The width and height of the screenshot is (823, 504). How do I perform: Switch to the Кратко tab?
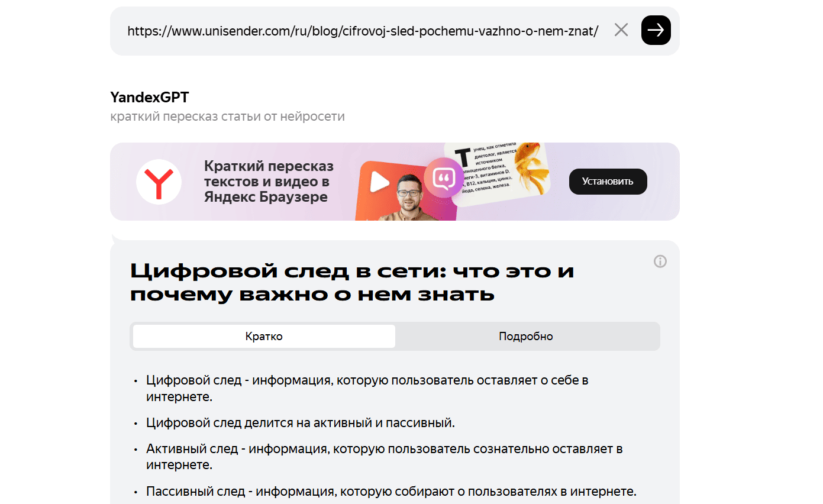click(x=264, y=336)
